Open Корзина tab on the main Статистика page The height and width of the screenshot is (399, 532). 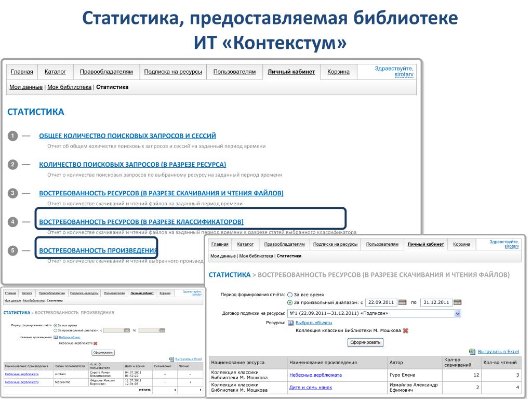pyautogui.click(x=338, y=72)
